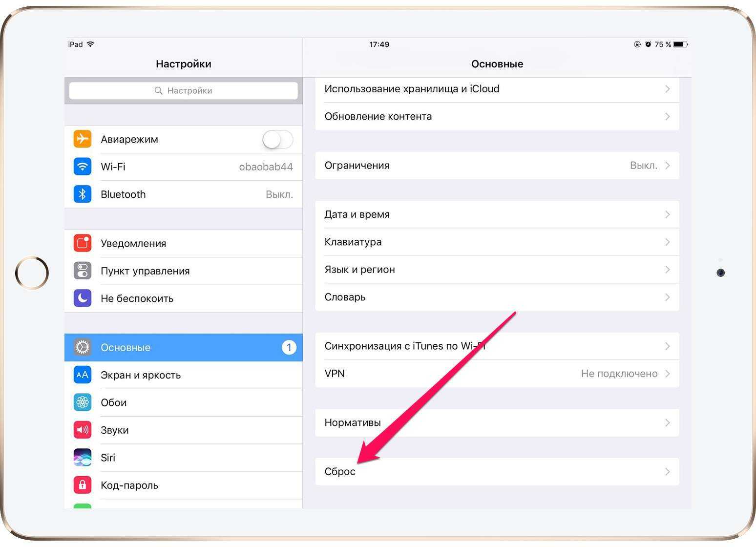
Task: Open Звуки via the speaker icon
Action: pos(83,430)
